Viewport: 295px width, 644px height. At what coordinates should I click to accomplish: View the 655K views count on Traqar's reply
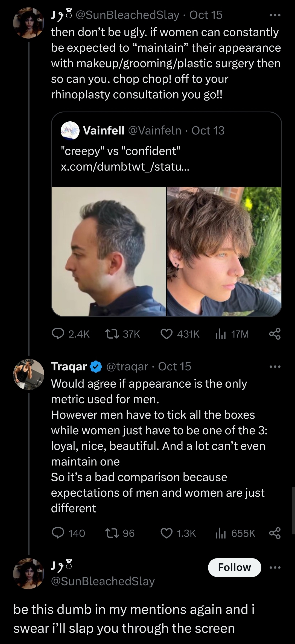click(x=235, y=533)
